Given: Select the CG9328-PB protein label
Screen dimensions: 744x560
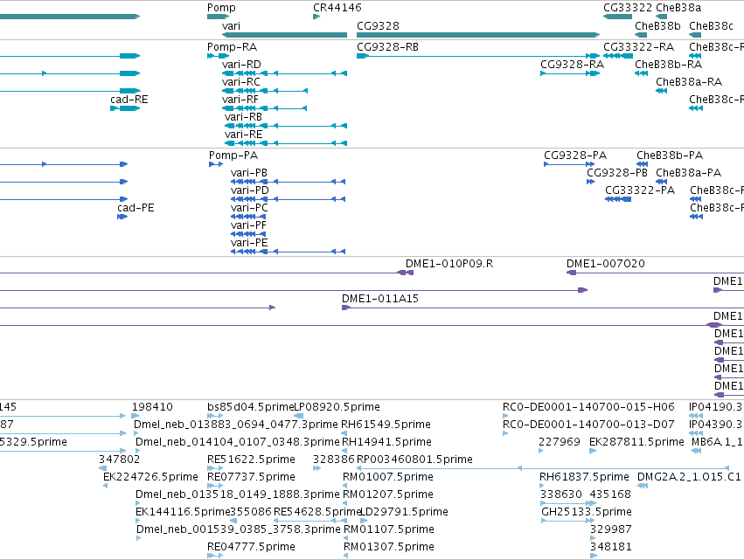Looking at the screenshot, I should click(617, 173).
